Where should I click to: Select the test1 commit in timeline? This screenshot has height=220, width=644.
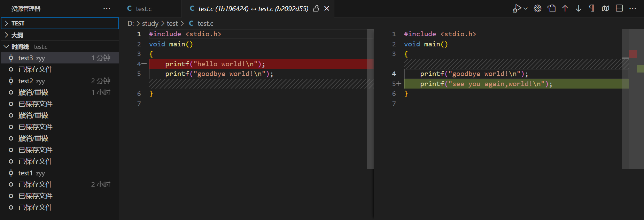coord(60,173)
